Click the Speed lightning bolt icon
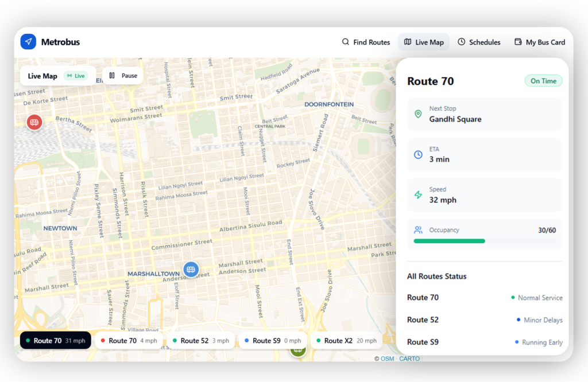 click(x=418, y=195)
